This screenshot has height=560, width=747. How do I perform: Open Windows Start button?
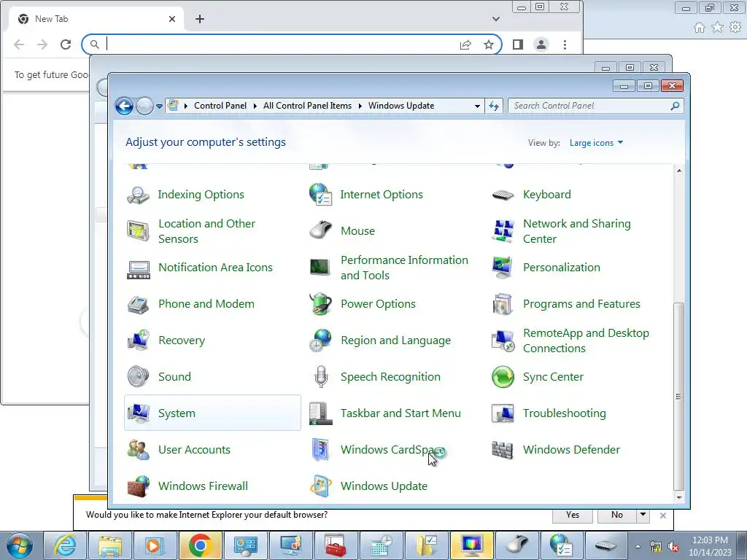coord(20,545)
